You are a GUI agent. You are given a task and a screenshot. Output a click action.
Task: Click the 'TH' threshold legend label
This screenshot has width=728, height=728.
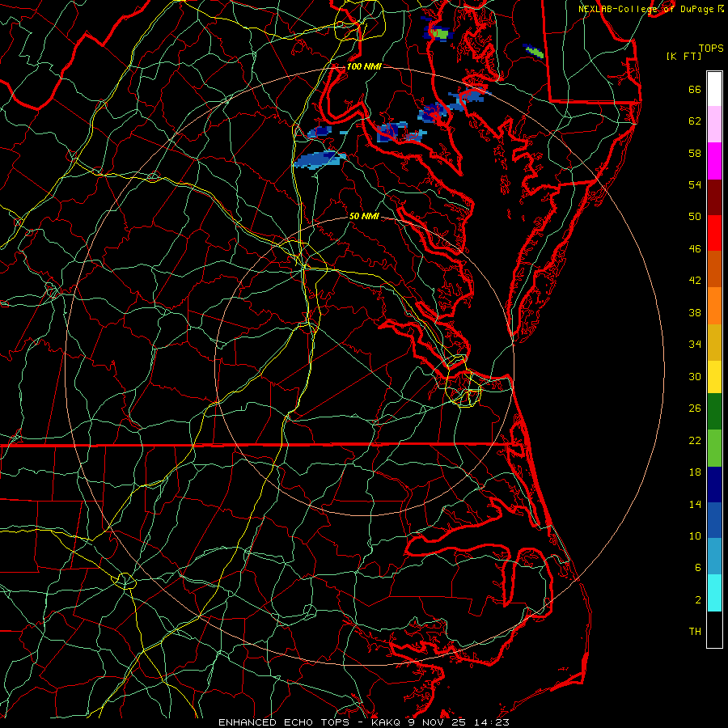tap(695, 631)
